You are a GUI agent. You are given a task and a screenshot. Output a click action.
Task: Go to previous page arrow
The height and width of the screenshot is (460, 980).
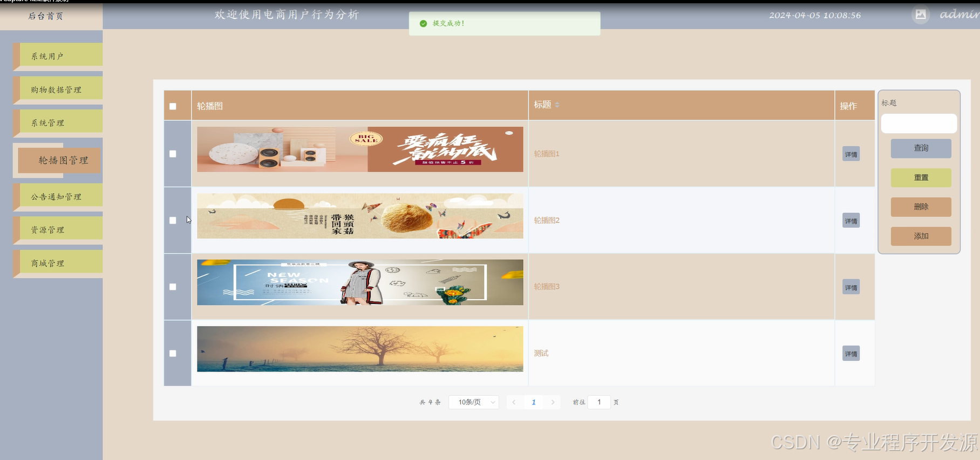pos(514,402)
